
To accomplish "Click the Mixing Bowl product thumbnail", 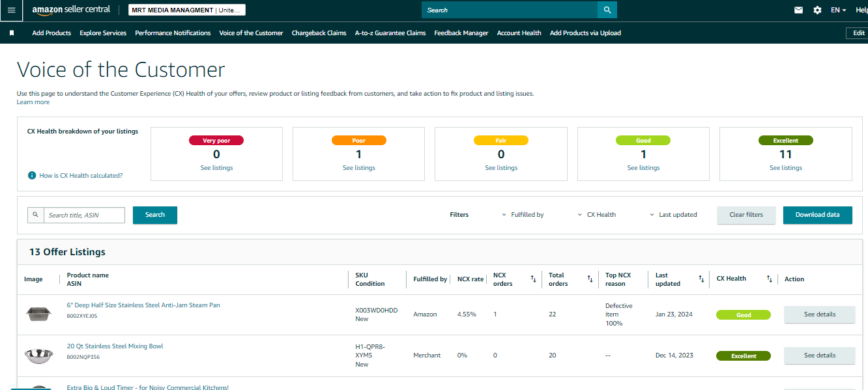I will 38,355.
